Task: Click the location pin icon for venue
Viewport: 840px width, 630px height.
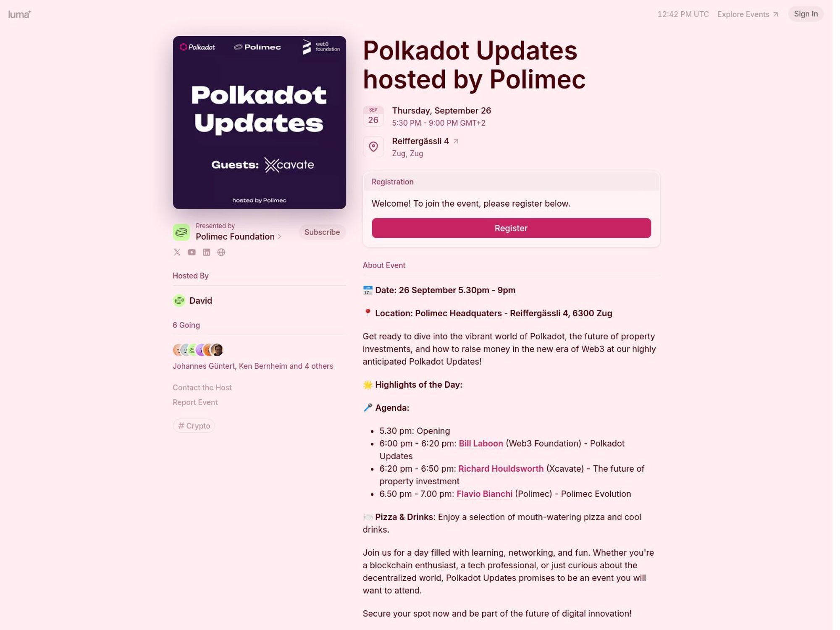Action: (373, 146)
